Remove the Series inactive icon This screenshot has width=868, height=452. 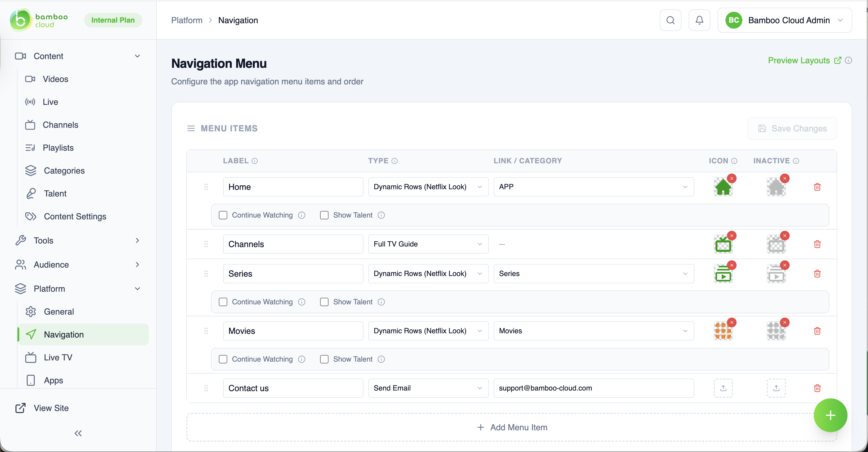tap(785, 265)
